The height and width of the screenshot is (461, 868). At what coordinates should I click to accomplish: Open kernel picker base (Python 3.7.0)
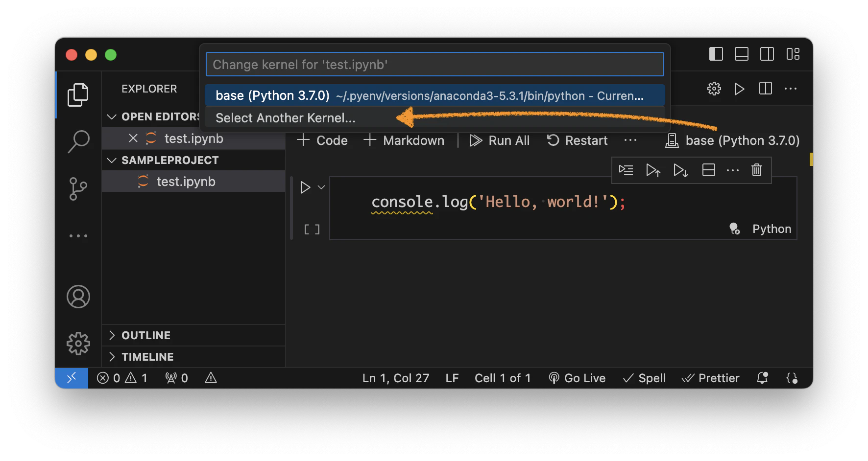pyautogui.click(x=732, y=140)
